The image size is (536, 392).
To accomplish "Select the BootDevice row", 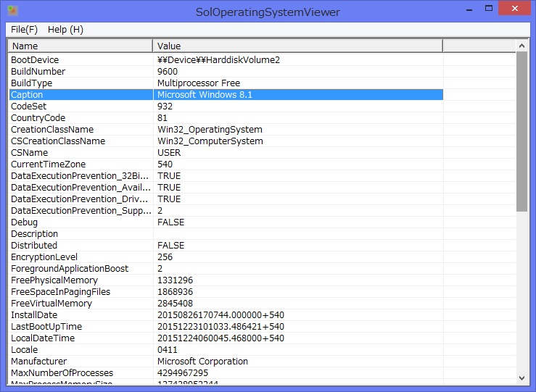I will point(226,59).
